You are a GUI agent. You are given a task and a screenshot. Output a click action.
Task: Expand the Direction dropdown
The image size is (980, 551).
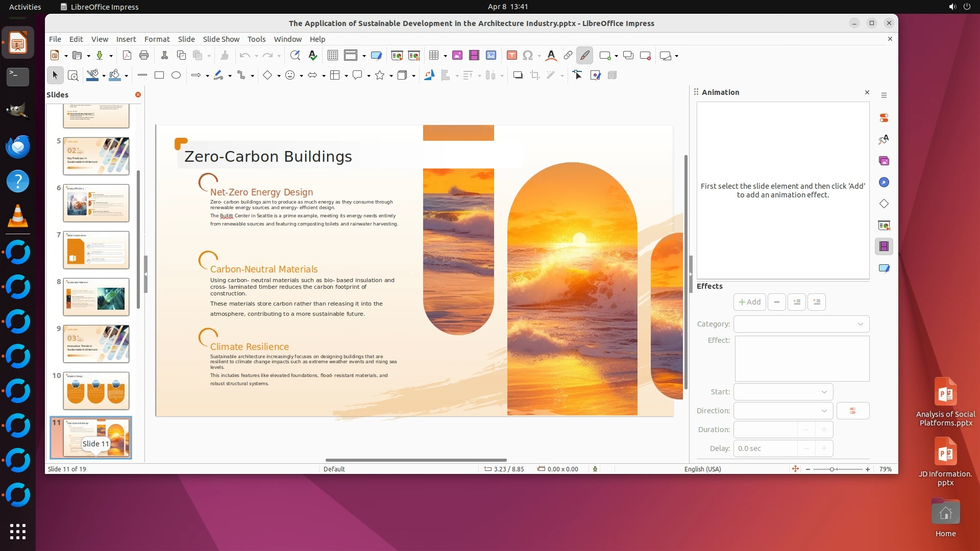pos(783,411)
